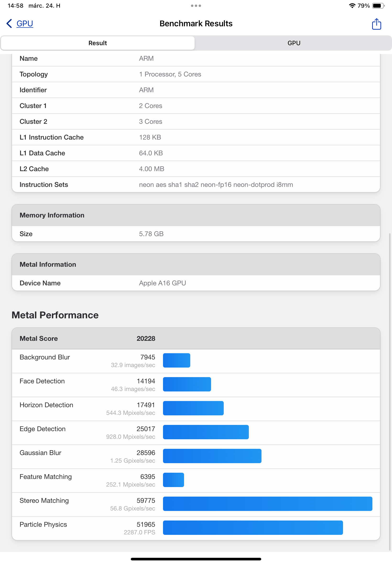Tap the vertical scrollbar indicator
The width and height of the screenshot is (392, 564).
pos(390,392)
